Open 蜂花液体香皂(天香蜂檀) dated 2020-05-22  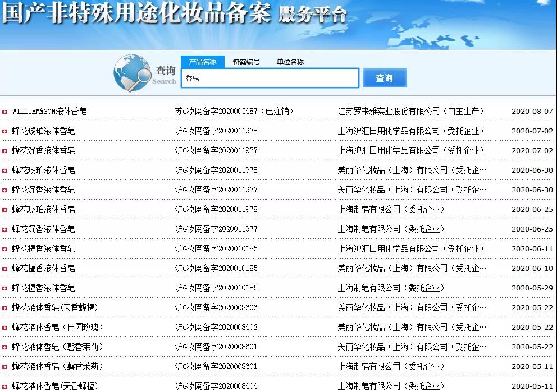click(x=55, y=307)
